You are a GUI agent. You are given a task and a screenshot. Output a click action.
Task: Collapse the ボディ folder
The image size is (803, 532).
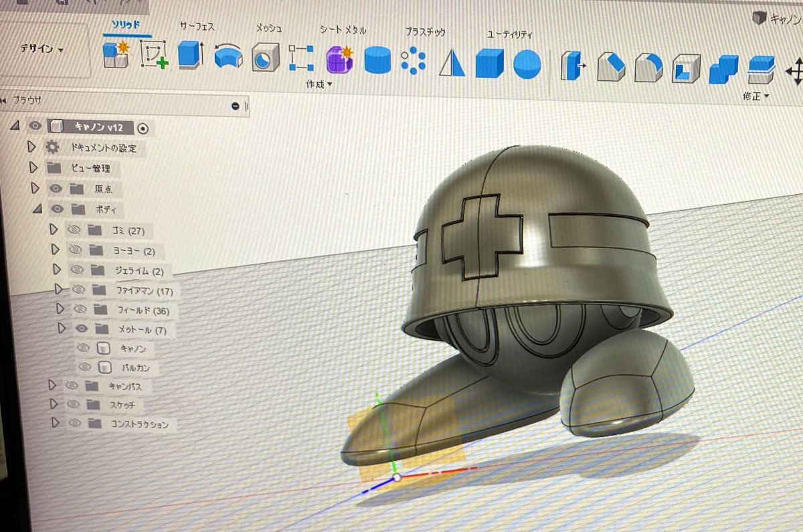[36, 209]
